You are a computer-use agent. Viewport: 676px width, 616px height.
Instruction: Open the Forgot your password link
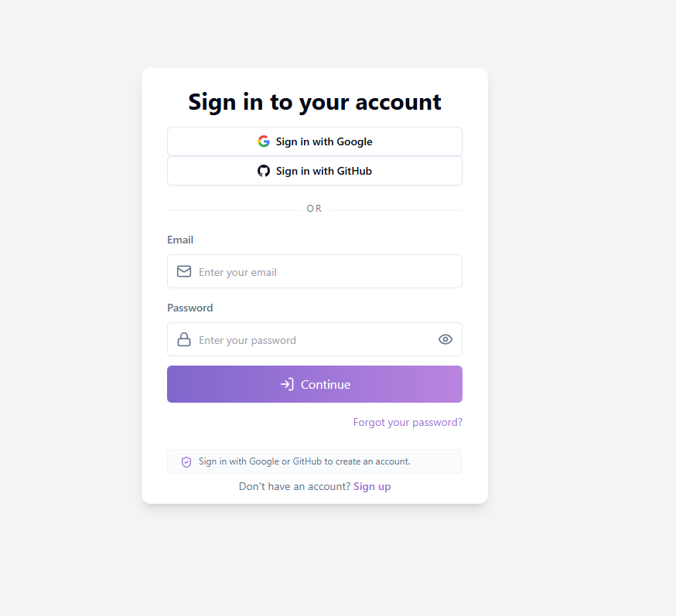point(408,422)
